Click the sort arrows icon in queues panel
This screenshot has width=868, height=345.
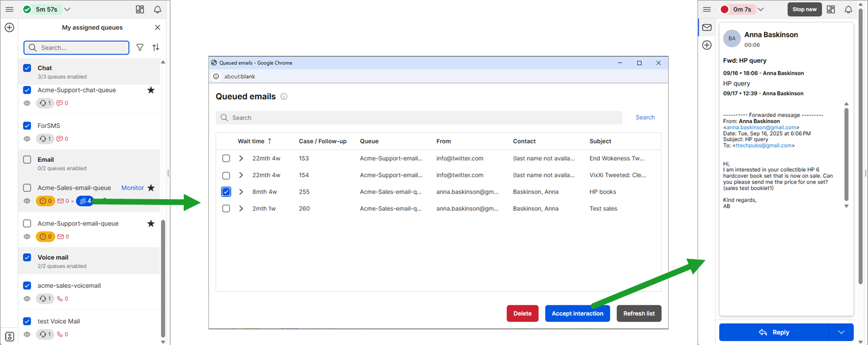click(156, 48)
